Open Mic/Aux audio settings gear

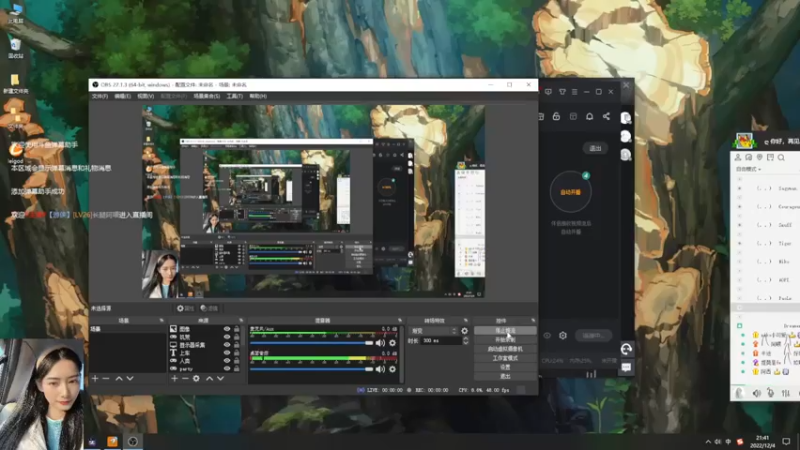point(392,343)
